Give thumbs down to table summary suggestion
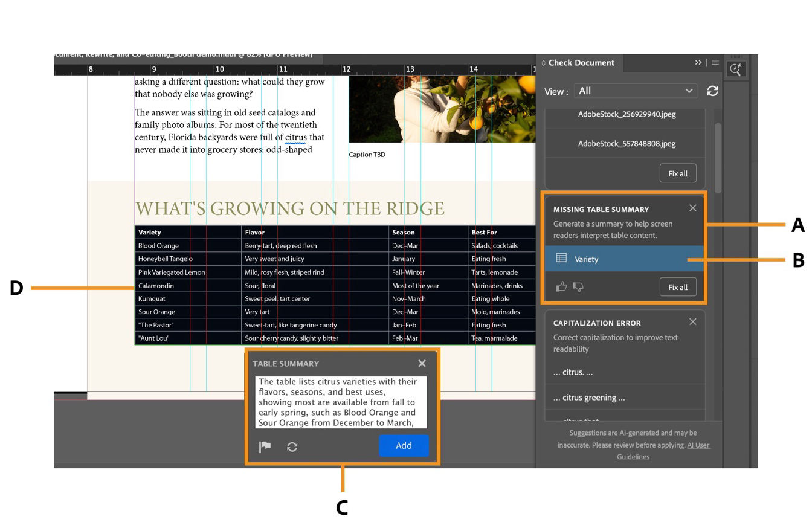 (578, 286)
